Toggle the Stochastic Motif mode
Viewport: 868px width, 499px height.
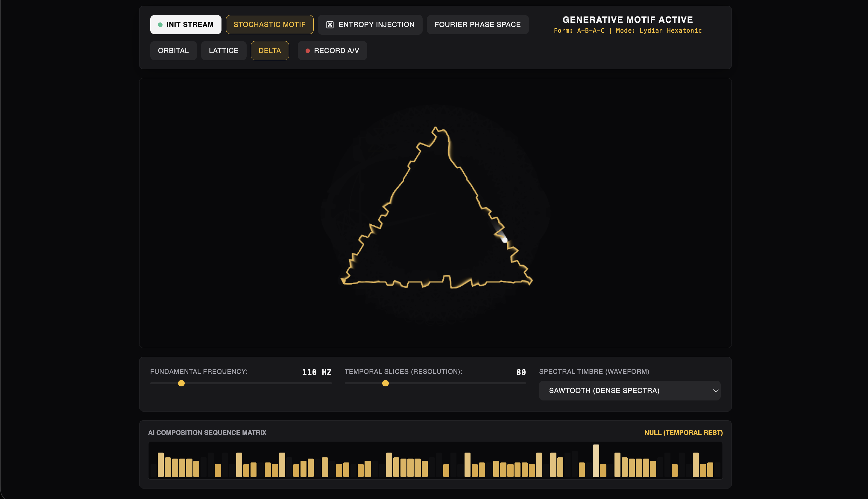269,25
